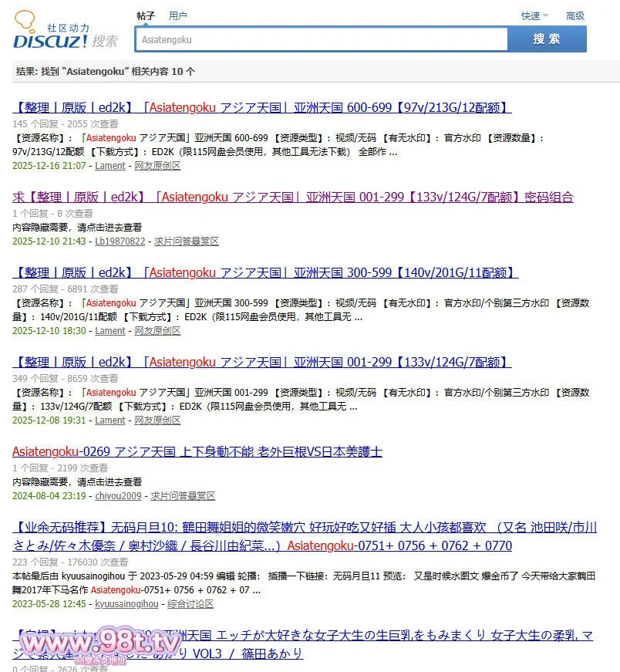The image size is (620, 672).
Task: View profile of user chiyou2009
Action: coord(118,496)
